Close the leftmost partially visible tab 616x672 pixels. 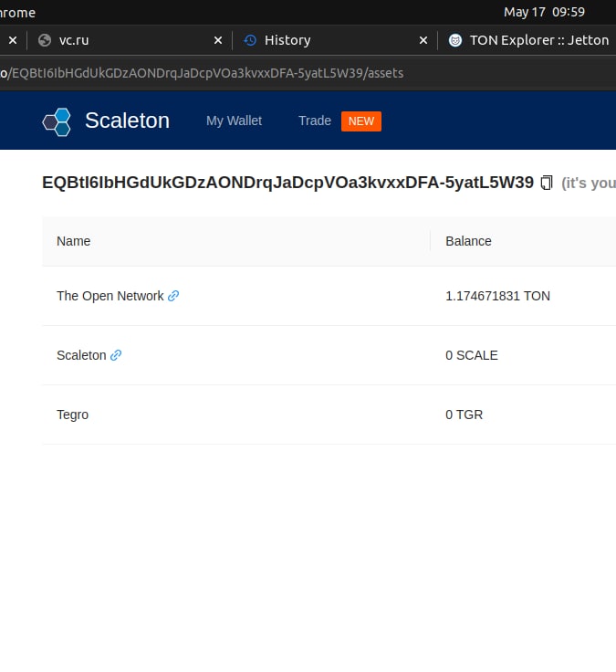[x=13, y=40]
